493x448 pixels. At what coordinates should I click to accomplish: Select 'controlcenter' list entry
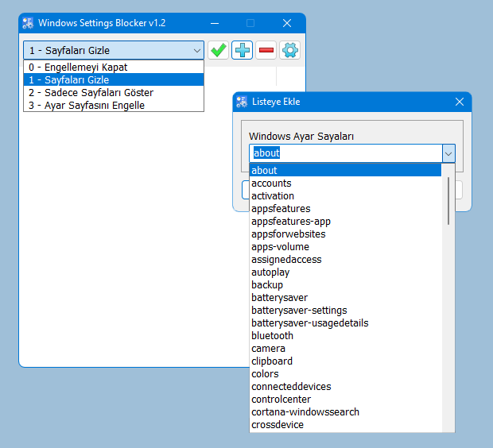tap(346, 400)
